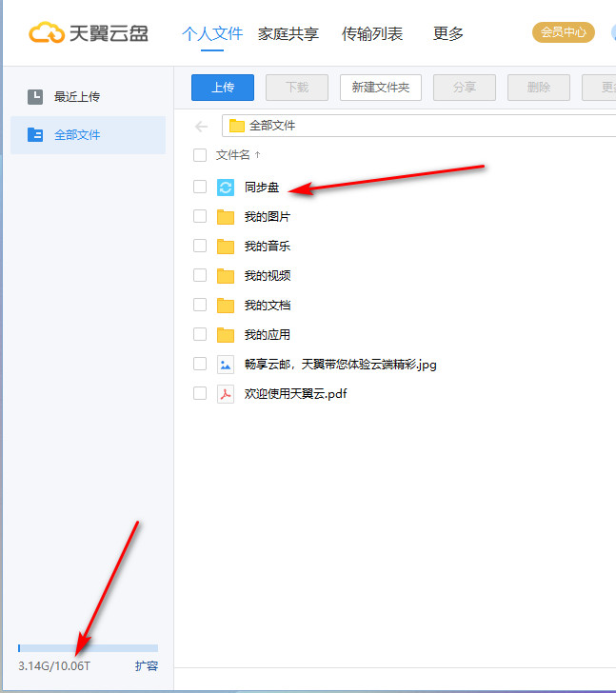
Task: Click the 新建文件夹 button
Action: (381, 88)
